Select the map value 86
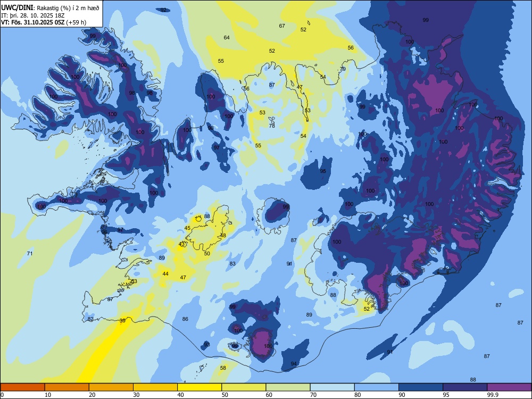This screenshot has width=532, height=399. (185, 319)
